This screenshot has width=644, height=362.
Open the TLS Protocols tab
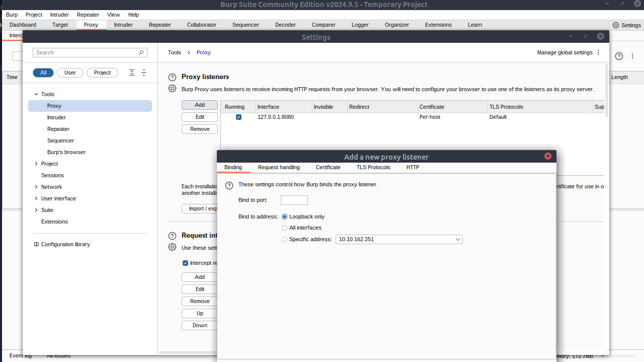coord(373,167)
